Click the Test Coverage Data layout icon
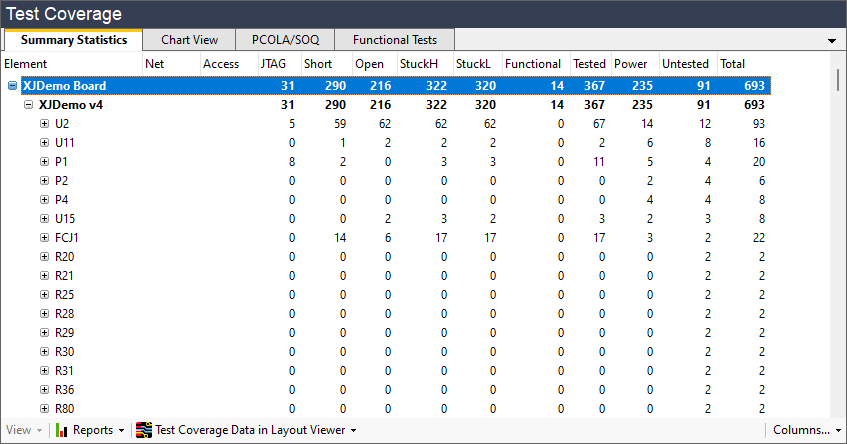 (x=144, y=430)
